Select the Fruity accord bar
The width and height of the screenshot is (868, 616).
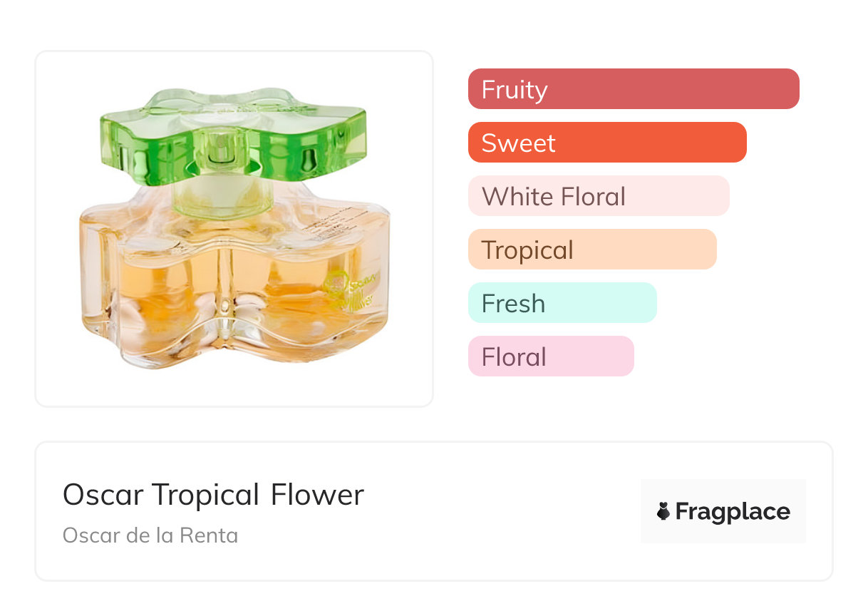tap(633, 89)
